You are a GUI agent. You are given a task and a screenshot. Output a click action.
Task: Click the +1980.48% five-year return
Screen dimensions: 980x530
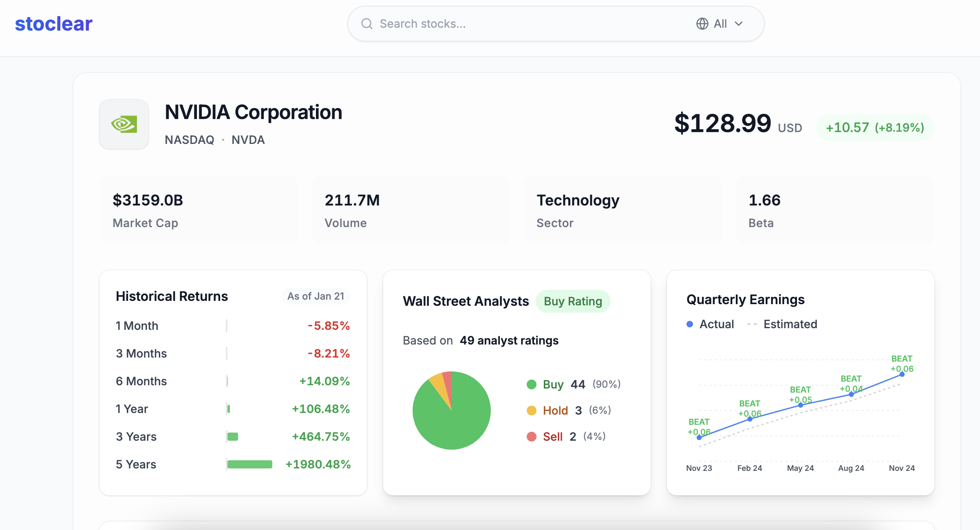pos(318,464)
